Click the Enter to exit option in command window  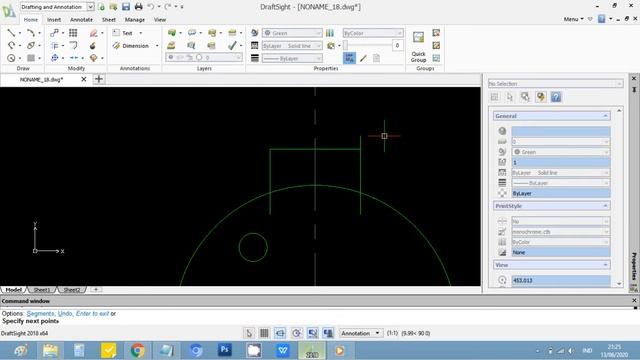pos(92,313)
